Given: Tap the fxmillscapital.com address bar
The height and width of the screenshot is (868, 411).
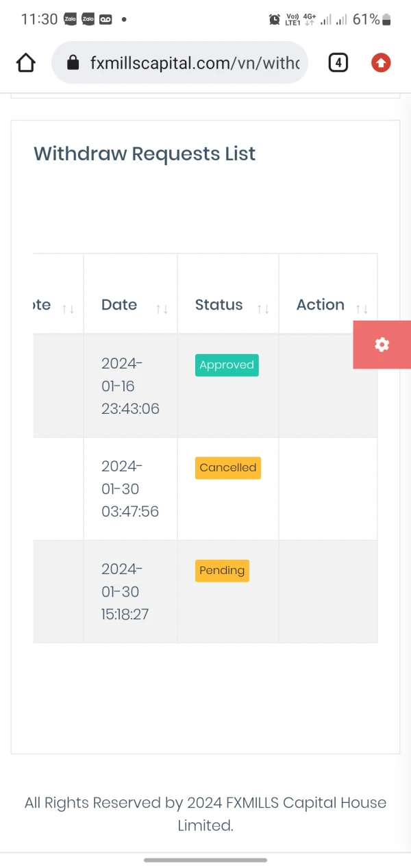Looking at the screenshot, I should click(x=195, y=63).
